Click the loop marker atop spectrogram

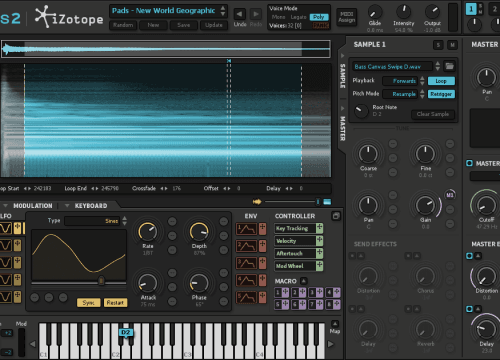229,61
